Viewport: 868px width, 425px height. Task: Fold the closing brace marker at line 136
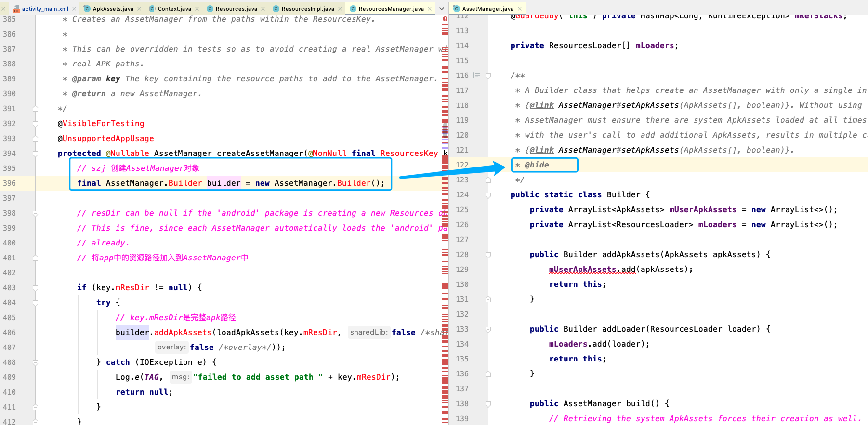pos(488,374)
